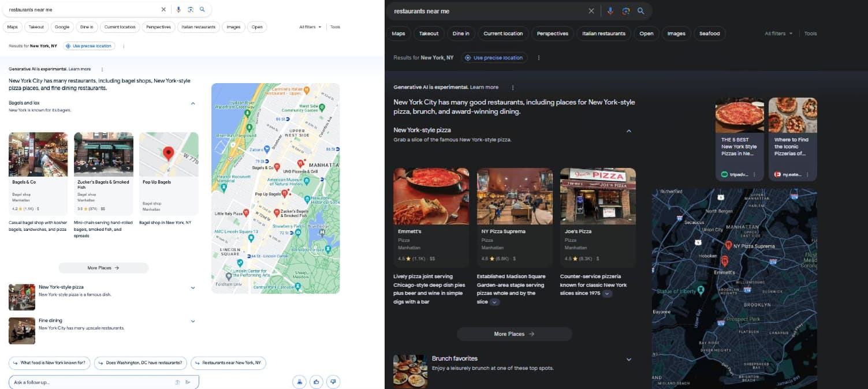Click Learn more link in light page
Image resolution: width=868 pixels, height=389 pixels.
(80, 69)
